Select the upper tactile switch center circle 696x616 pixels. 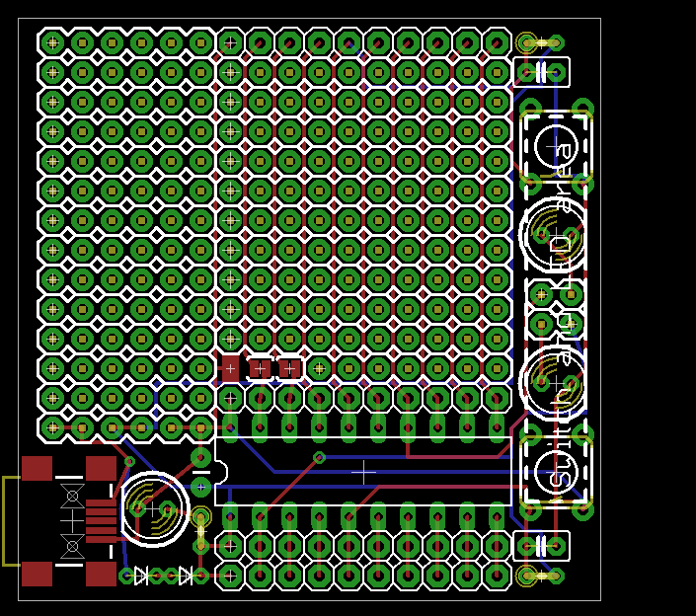(556, 146)
